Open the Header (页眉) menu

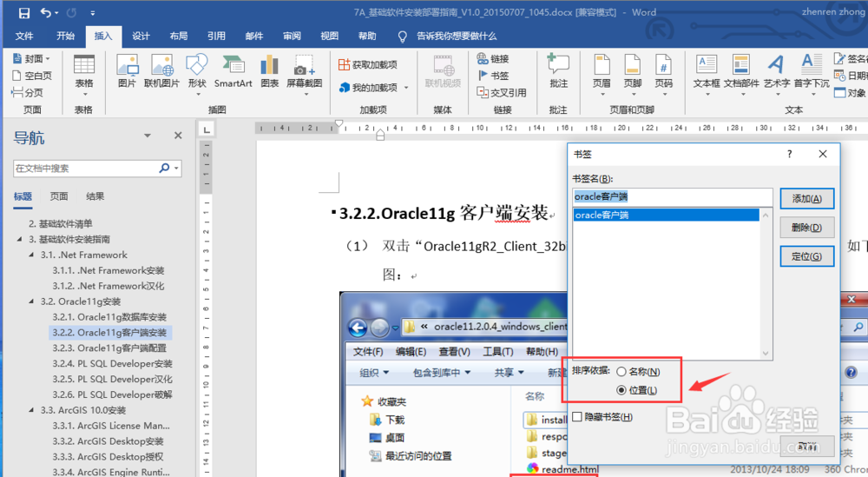pyautogui.click(x=602, y=74)
